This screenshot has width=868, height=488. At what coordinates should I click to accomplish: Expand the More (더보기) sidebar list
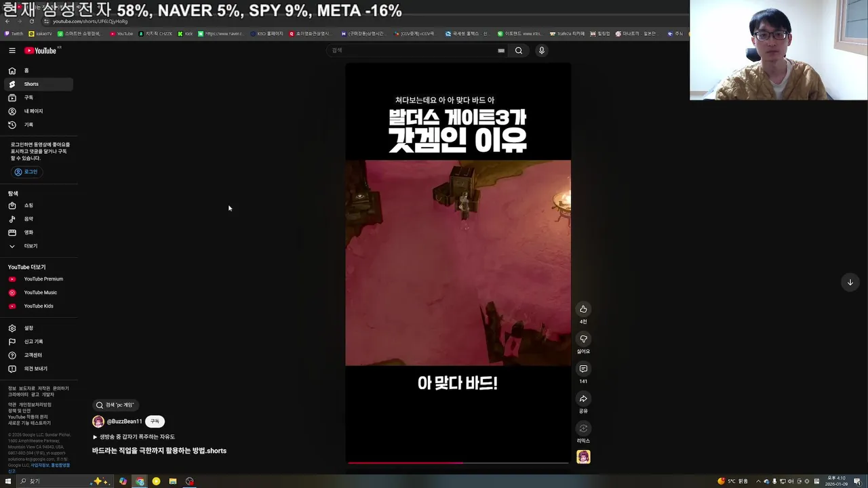[x=39, y=246]
